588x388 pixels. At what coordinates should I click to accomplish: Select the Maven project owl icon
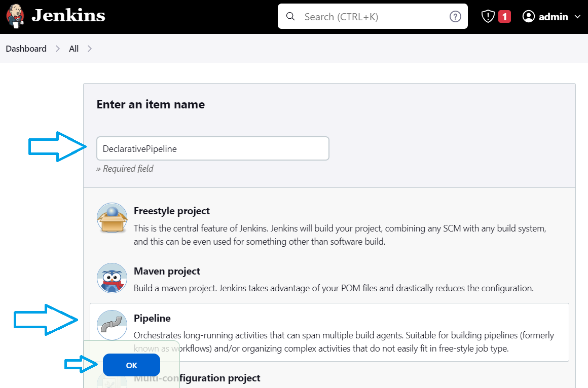click(112, 278)
